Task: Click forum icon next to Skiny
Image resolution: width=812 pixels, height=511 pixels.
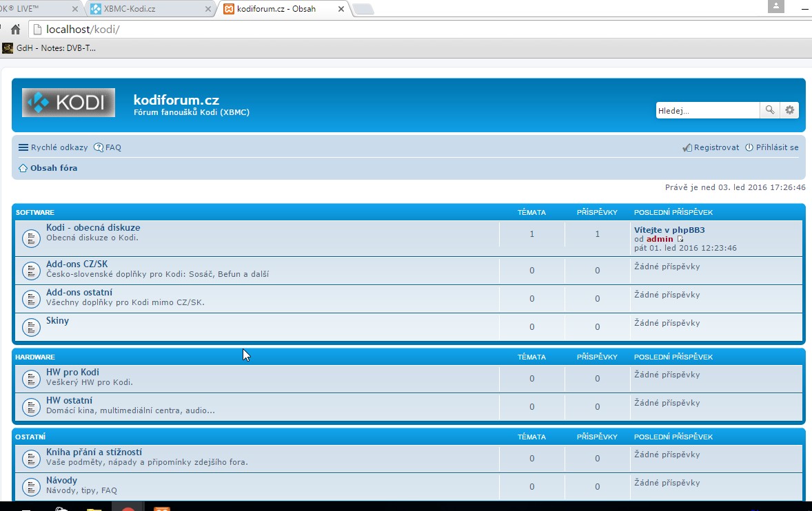Action: [x=31, y=327]
